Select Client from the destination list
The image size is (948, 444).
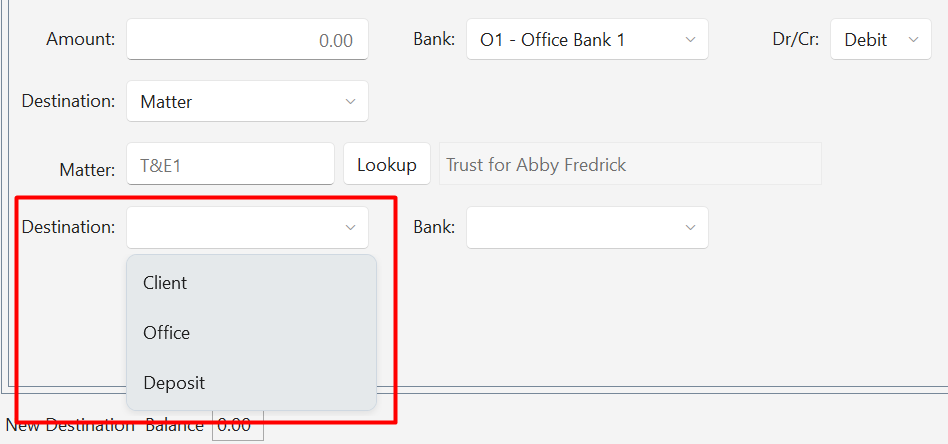click(x=166, y=283)
